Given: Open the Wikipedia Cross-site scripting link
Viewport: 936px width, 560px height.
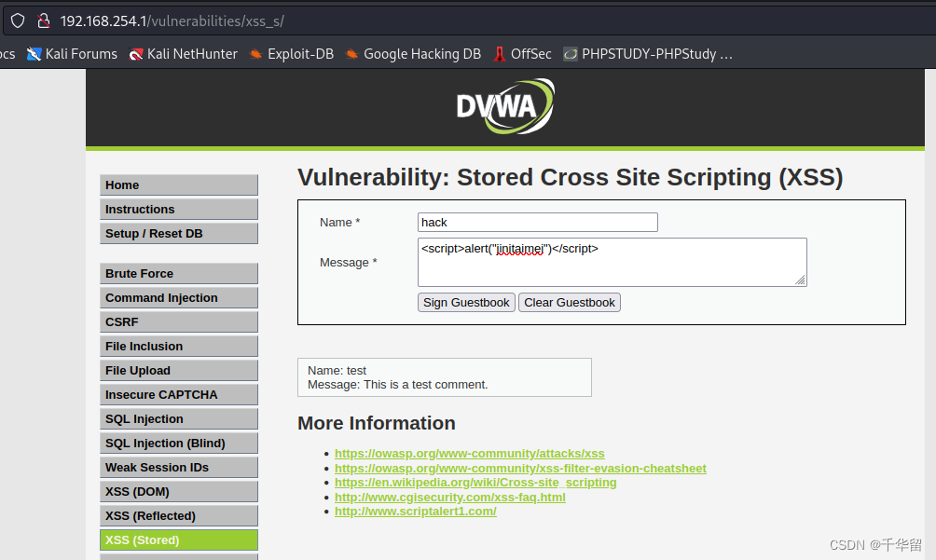Looking at the screenshot, I should coord(475,483).
